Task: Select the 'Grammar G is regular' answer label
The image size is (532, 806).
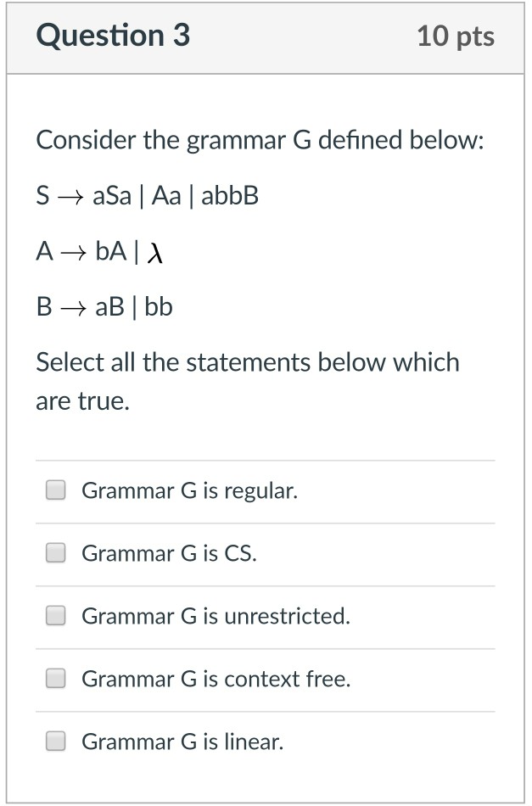Action: tap(187, 490)
